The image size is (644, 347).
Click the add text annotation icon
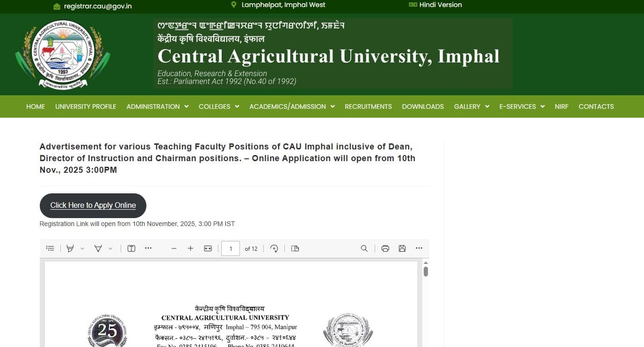131,248
